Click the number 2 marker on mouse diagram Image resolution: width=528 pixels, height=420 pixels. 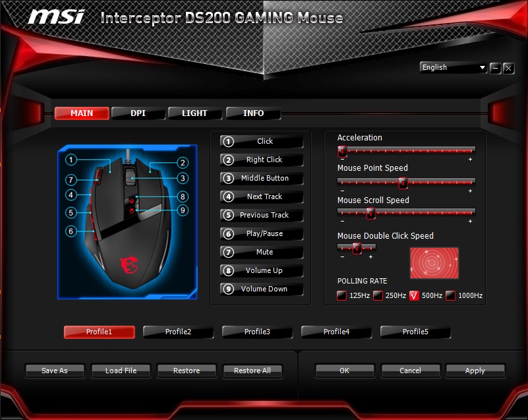[x=183, y=163]
